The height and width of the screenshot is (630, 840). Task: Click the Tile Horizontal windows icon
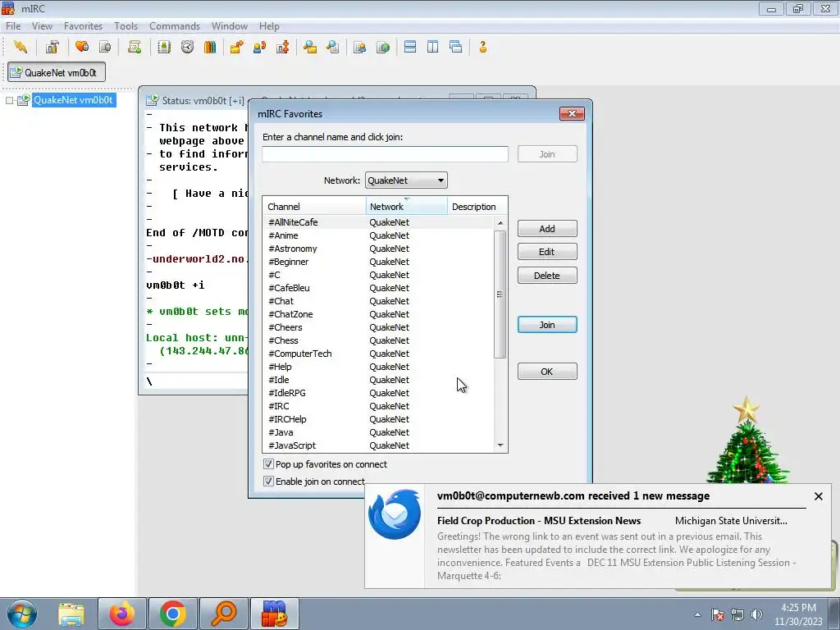click(x=410, y=47)
